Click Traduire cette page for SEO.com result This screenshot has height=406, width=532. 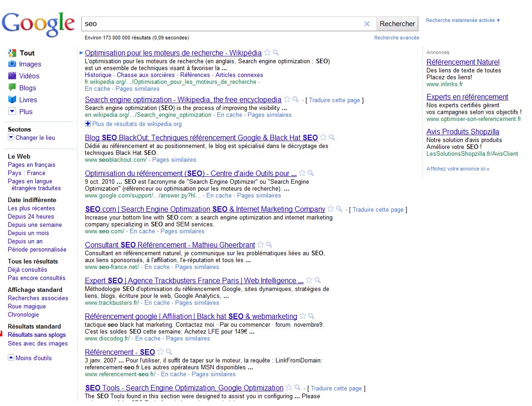tap(378, 209)
